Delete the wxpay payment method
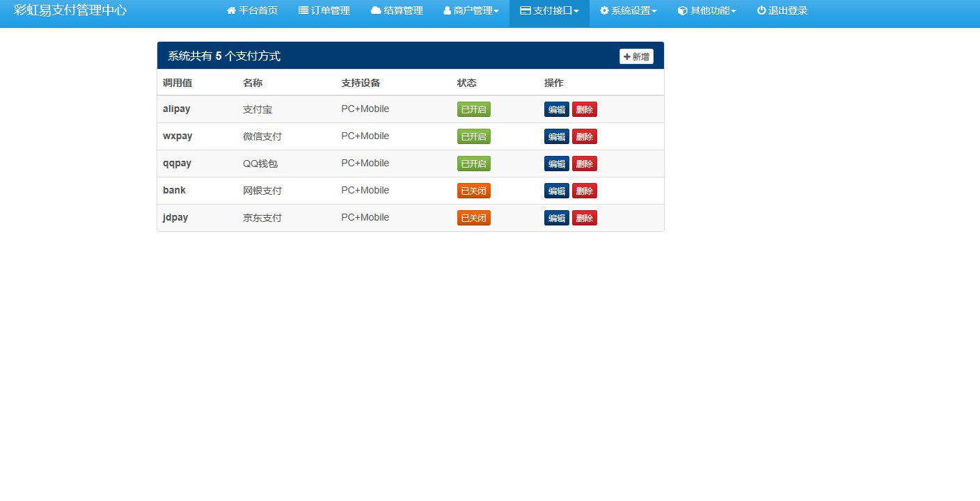This screenshot has width=980, height=501. pos(585,136)
